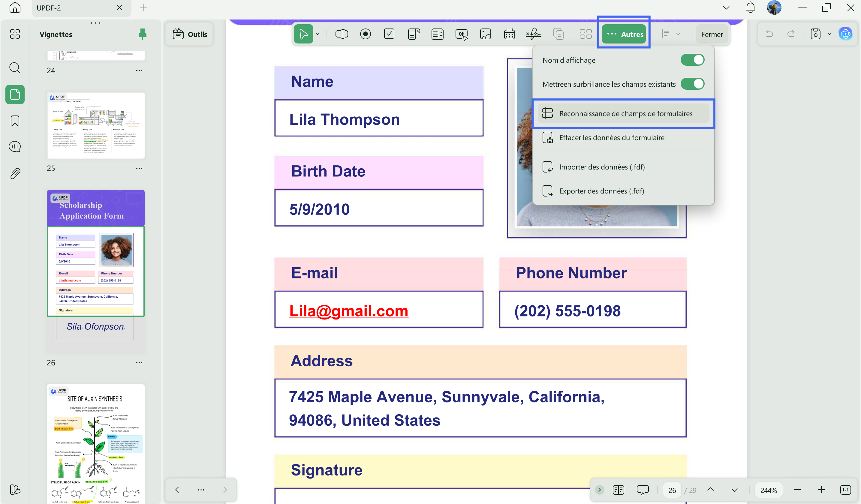This screenshot has width=861, height=504.
Task: Select the image field form tool
Action: pos(485,34)
